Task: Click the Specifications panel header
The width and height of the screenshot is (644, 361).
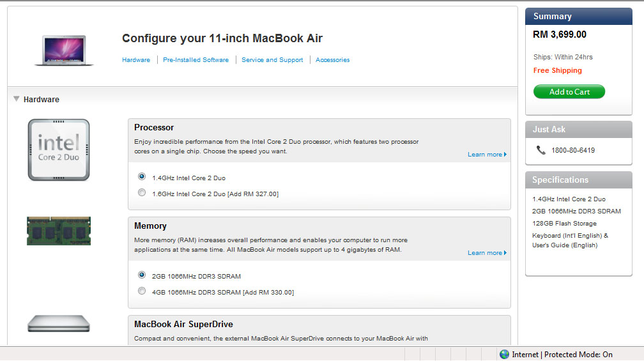Action: [578, 180]
